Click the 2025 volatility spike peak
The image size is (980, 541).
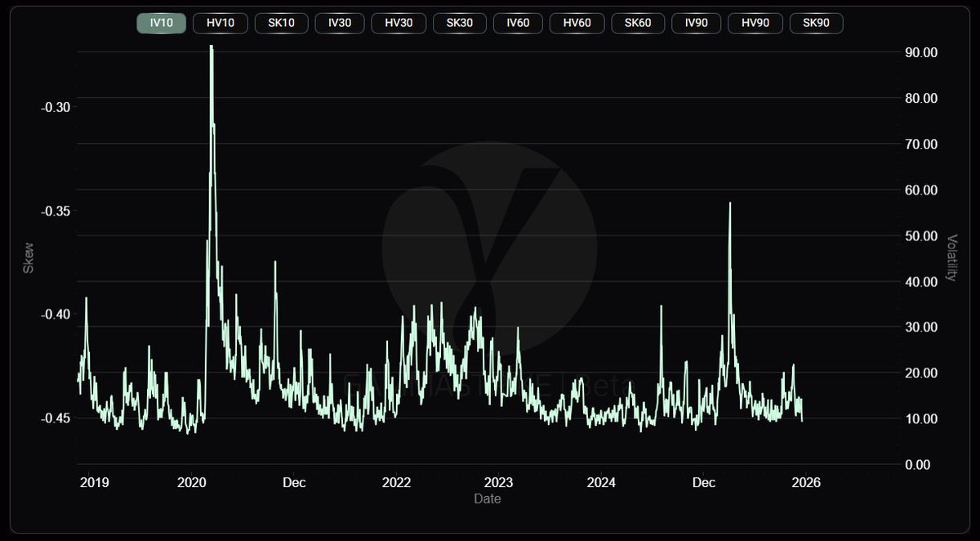point(730,203)
